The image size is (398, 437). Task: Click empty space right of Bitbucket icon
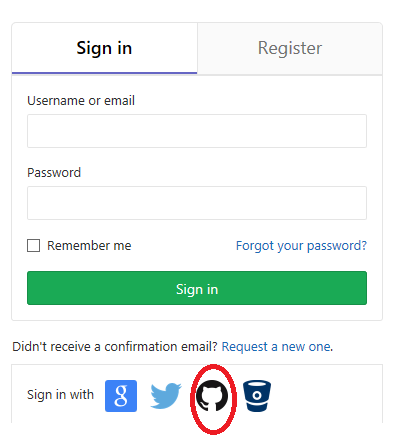pos(327,396)
